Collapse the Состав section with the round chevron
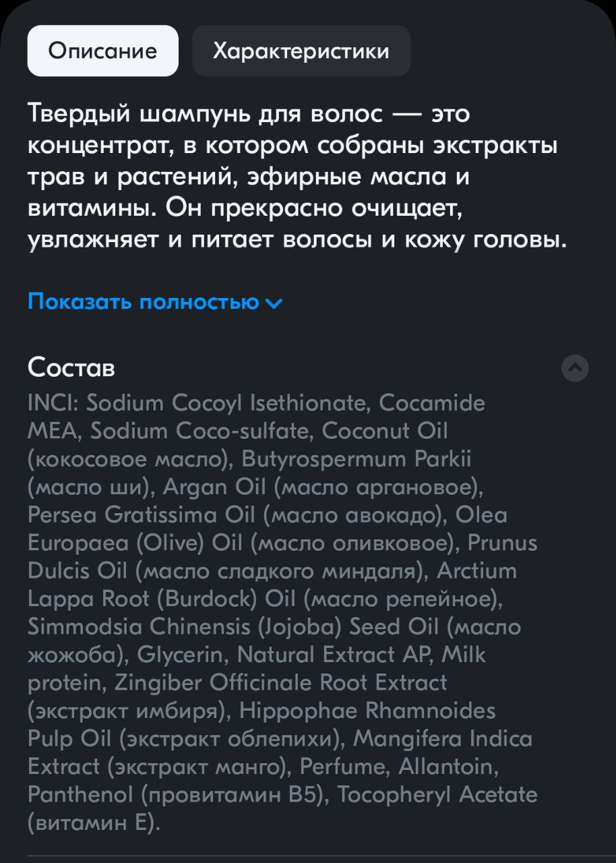The image size is (616, 863). (x=575, y=368)
